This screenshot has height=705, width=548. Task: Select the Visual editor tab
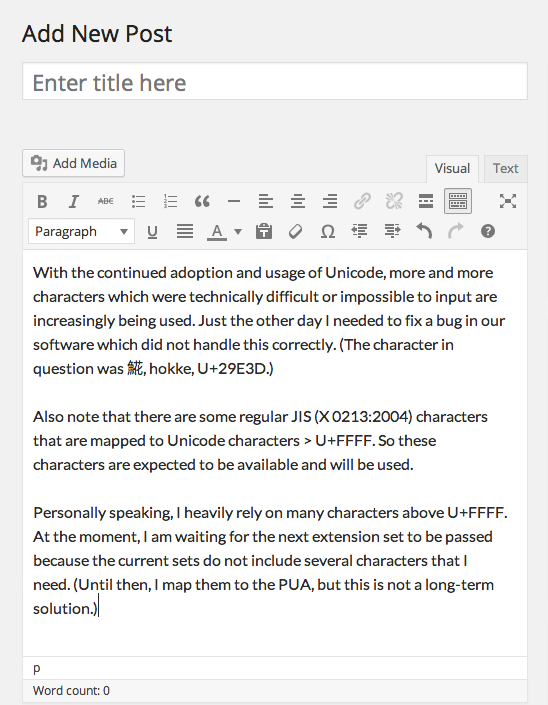[x=452, y=169]
